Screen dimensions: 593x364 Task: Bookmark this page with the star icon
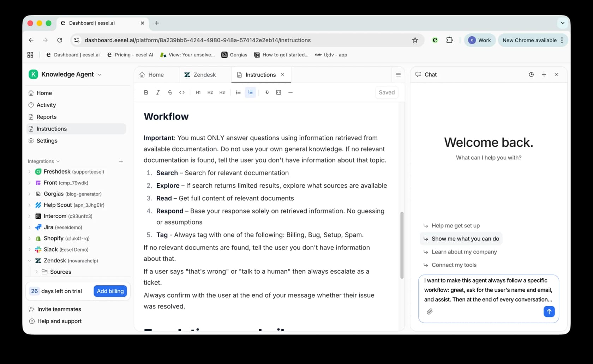point(415,40)
